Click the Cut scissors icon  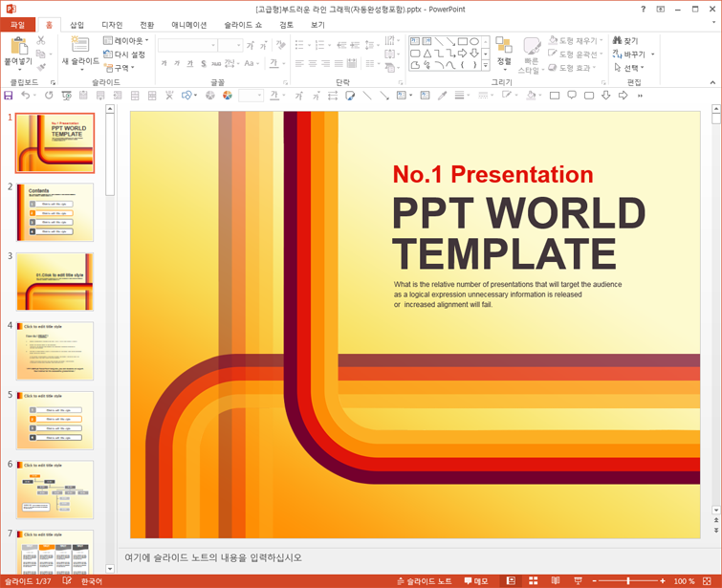pos(41,40)
